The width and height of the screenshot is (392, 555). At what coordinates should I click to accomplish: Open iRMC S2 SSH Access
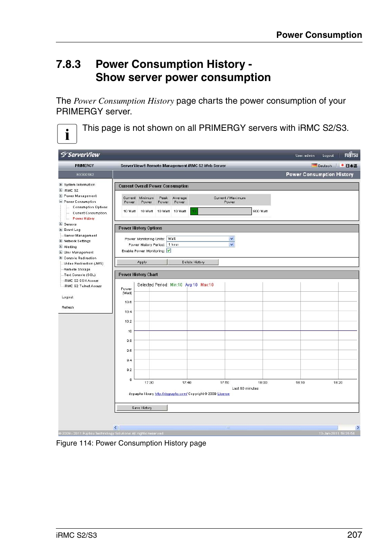pyautogui.click(x=81, y=281)
